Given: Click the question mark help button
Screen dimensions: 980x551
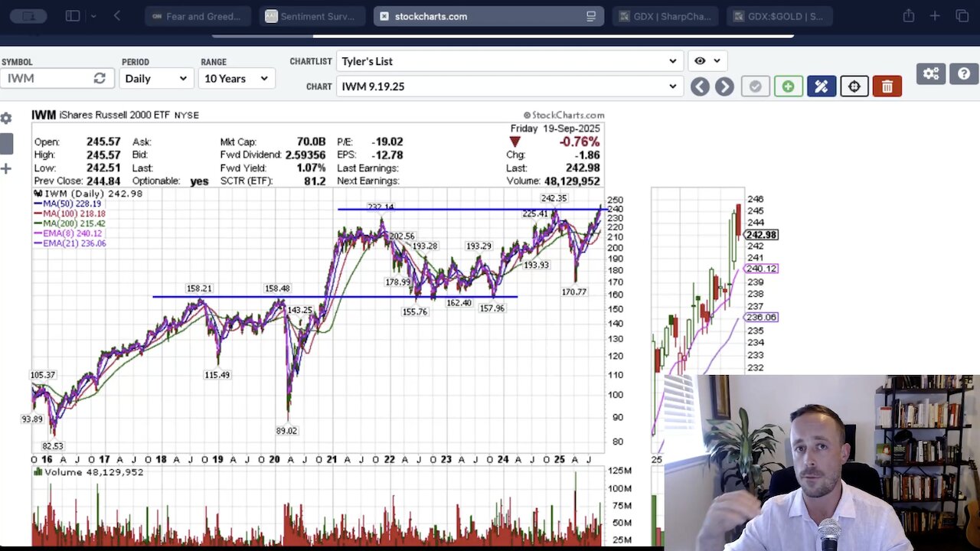Looking at the screenshot, I should click(x=964, y=73).
